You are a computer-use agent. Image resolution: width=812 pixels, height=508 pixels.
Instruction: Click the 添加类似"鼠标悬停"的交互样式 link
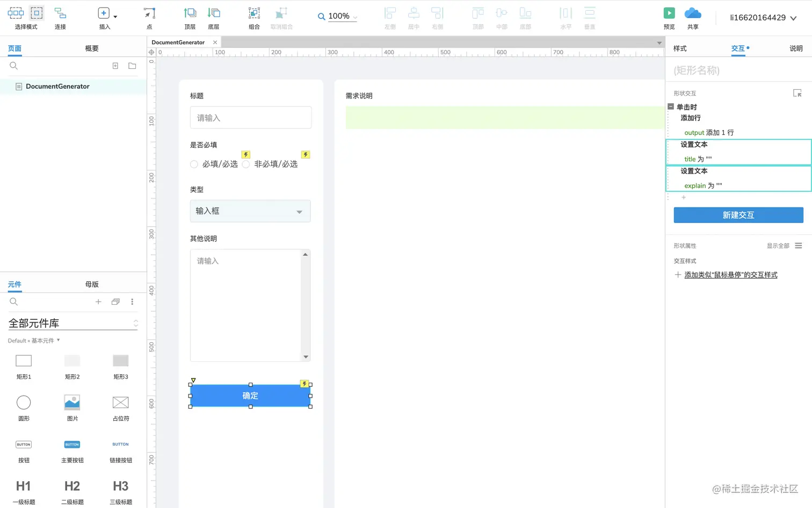point(730,275)
